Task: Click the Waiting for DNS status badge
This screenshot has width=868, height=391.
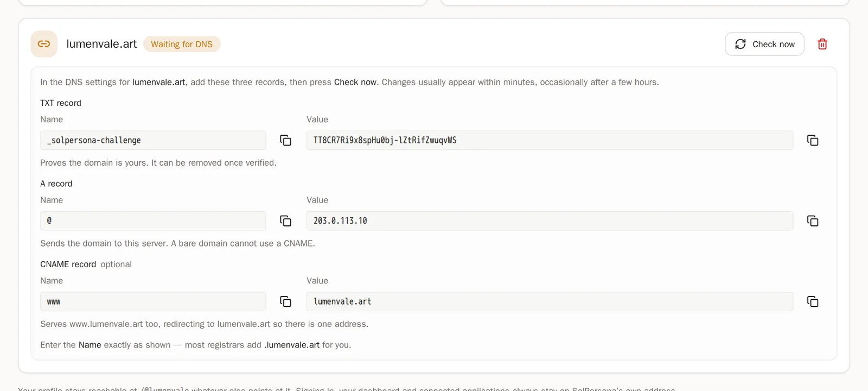Action: (x=182, y=44)
